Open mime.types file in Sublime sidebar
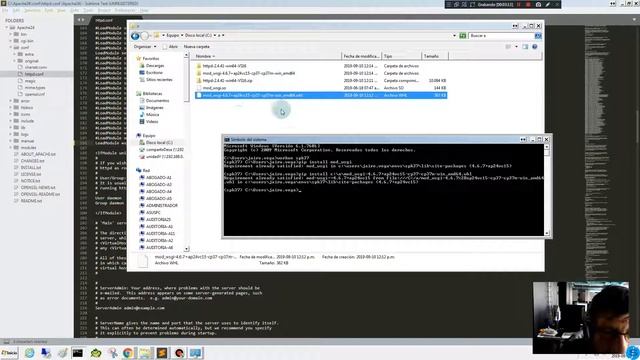This screenshot has width=640, height=360. click(x=35, y=87)
